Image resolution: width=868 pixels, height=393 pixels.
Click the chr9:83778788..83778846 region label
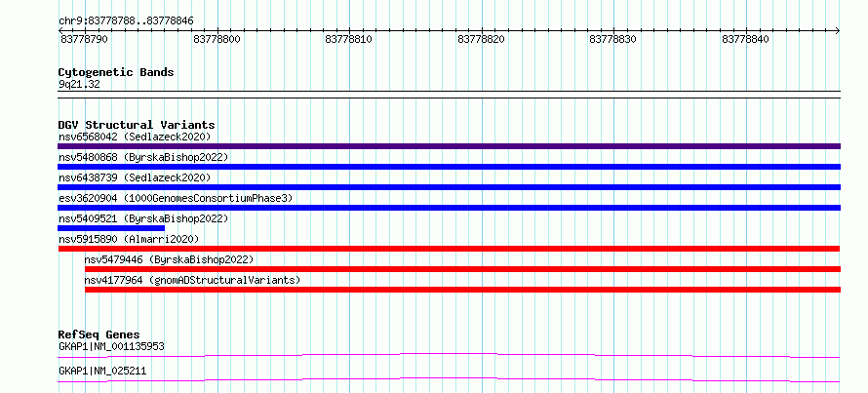coord(126,21)
